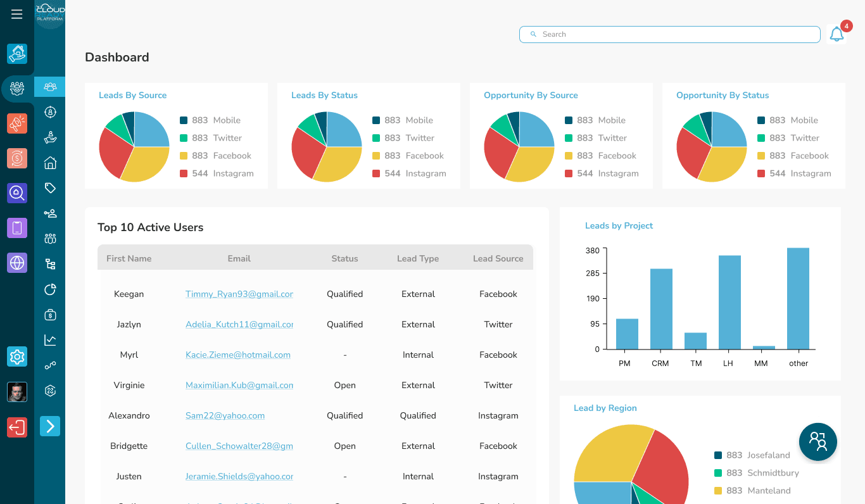Expand the secondary sidebar with the arrow button

pyautogui.click(x=50, y=426)
